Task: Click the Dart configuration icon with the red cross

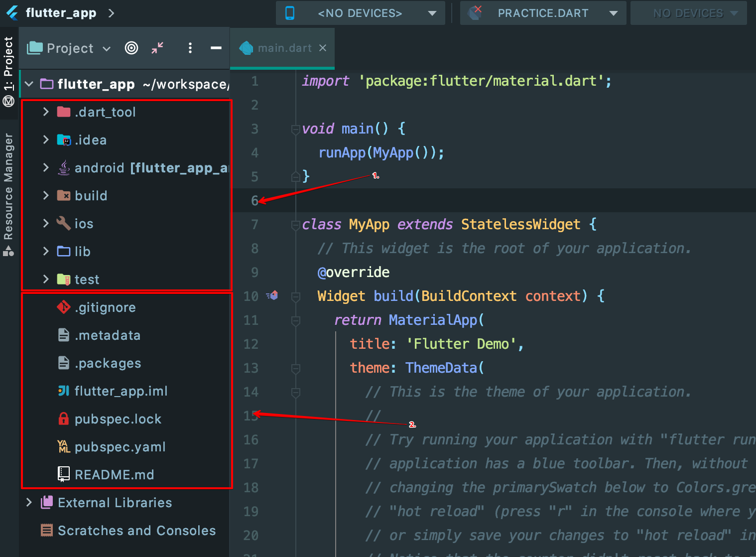Action: pos(476,13)
